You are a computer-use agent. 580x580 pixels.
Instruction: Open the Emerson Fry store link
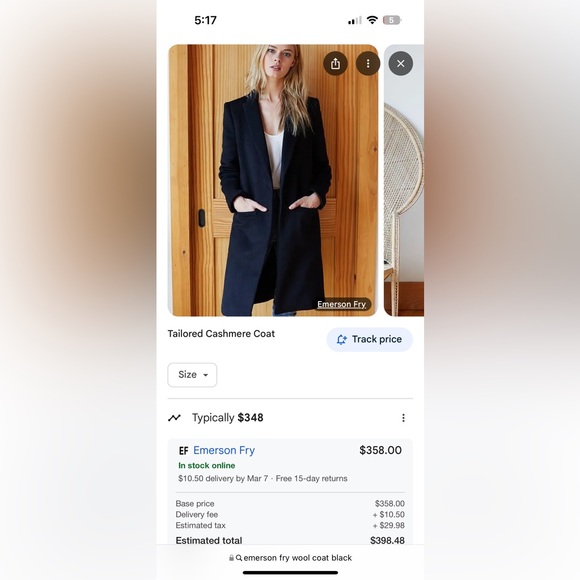coord(224,450)
